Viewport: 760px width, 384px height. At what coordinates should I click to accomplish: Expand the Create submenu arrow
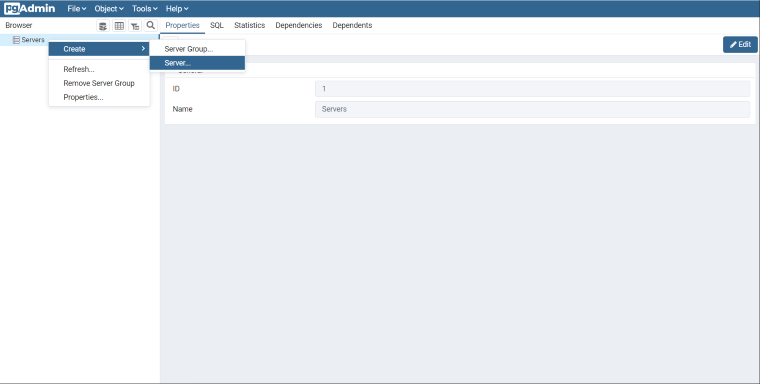click(143, 48)
